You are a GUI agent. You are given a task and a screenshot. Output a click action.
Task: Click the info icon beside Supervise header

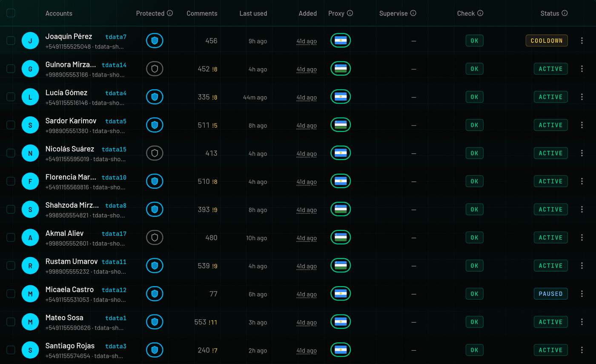(413, 13)
